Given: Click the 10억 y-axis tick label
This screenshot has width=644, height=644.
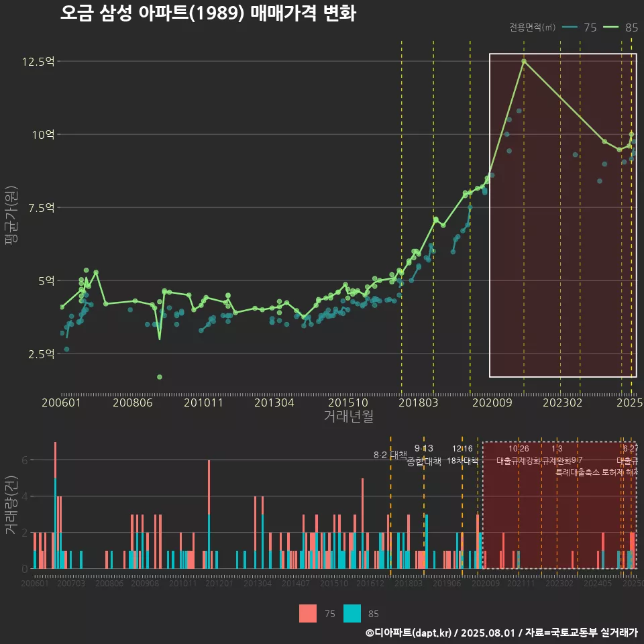Looking at the screenshot, I should 43,135.
